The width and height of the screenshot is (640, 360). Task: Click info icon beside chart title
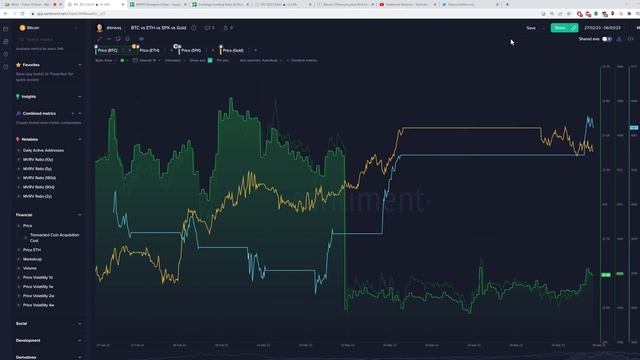(x=194, y=28)
